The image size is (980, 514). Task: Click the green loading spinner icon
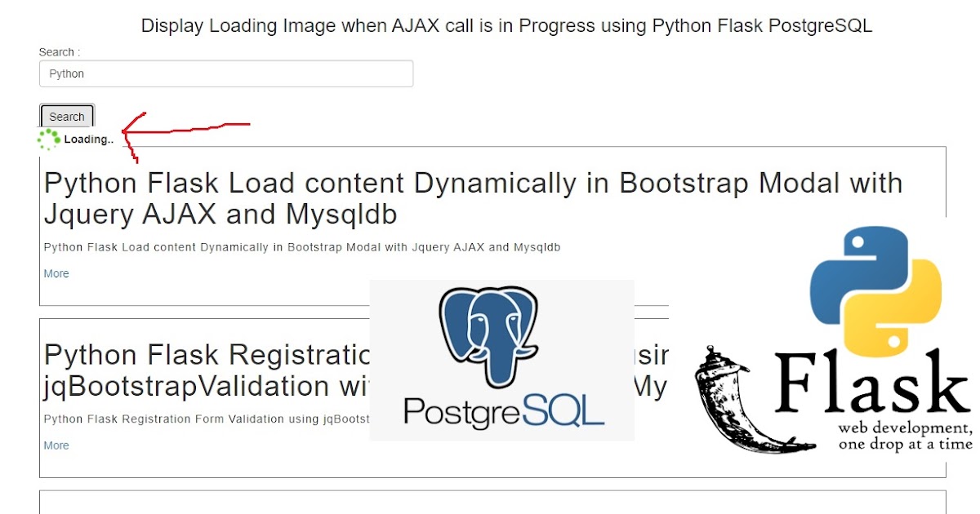click(47, 139)
